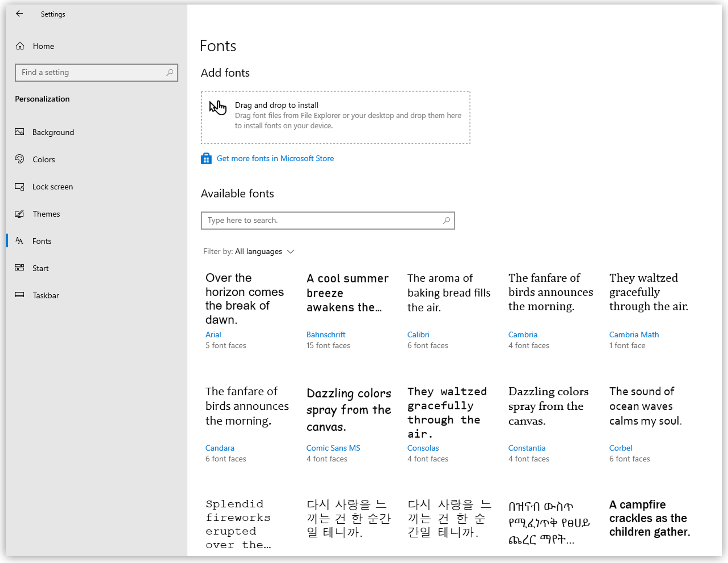Click the font search box expander
The height and width of the screenshot is (563, 728).
[x=447, y=220]
